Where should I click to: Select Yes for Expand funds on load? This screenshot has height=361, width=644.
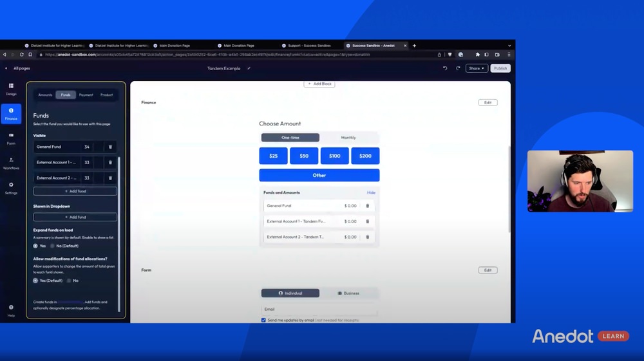point(35,246)
